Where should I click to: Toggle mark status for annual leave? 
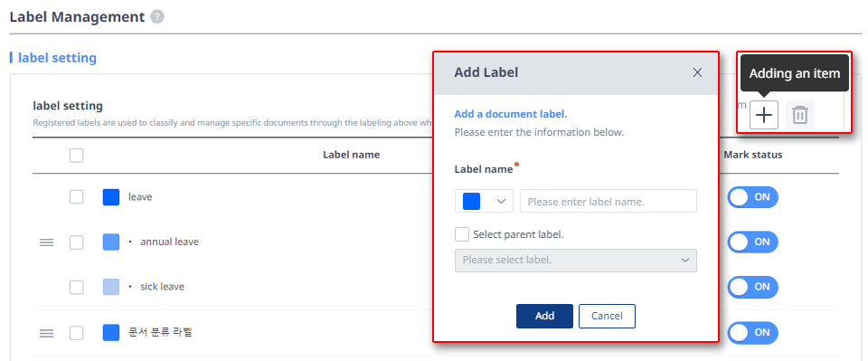[753, 242]
